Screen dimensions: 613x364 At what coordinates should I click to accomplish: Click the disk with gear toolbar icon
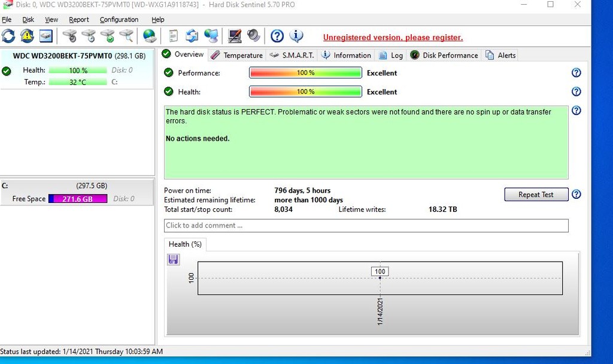coord(70,36)
